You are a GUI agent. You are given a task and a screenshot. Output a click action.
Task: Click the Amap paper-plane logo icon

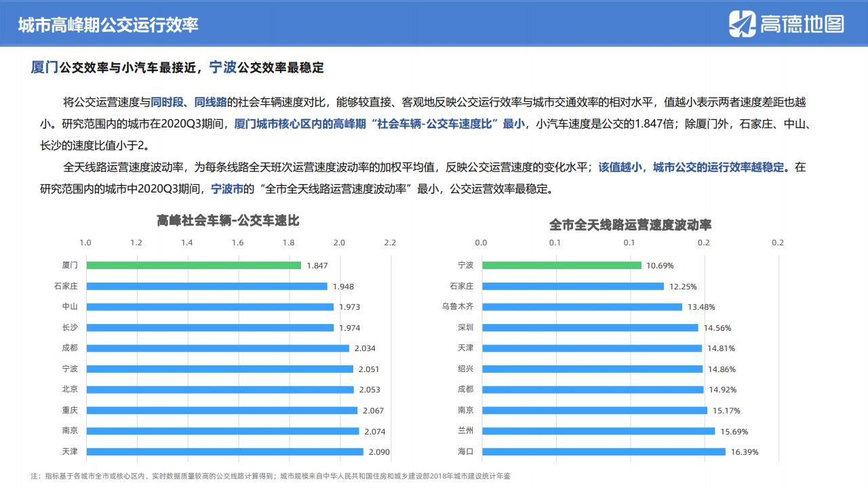click(743, 24)
